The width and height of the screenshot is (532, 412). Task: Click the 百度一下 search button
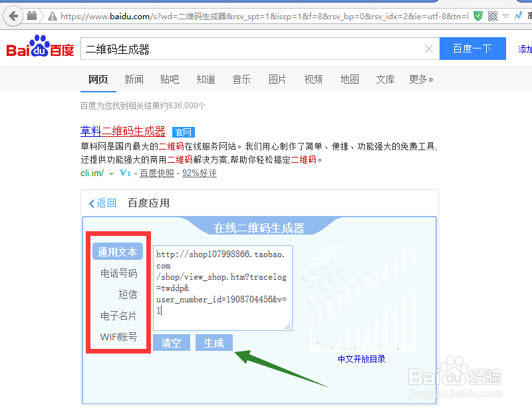pyautogui.click(x=473, y=49)
